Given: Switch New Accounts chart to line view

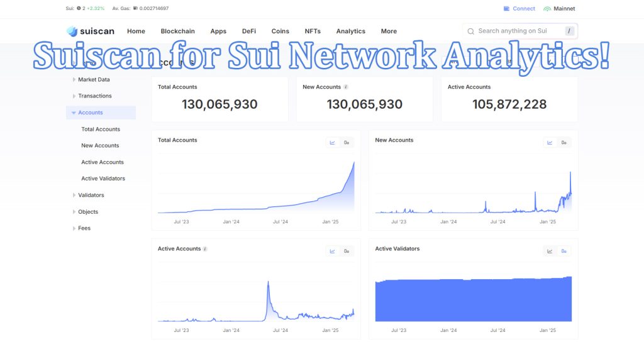Looking at the screenshot, I should 550,143.
